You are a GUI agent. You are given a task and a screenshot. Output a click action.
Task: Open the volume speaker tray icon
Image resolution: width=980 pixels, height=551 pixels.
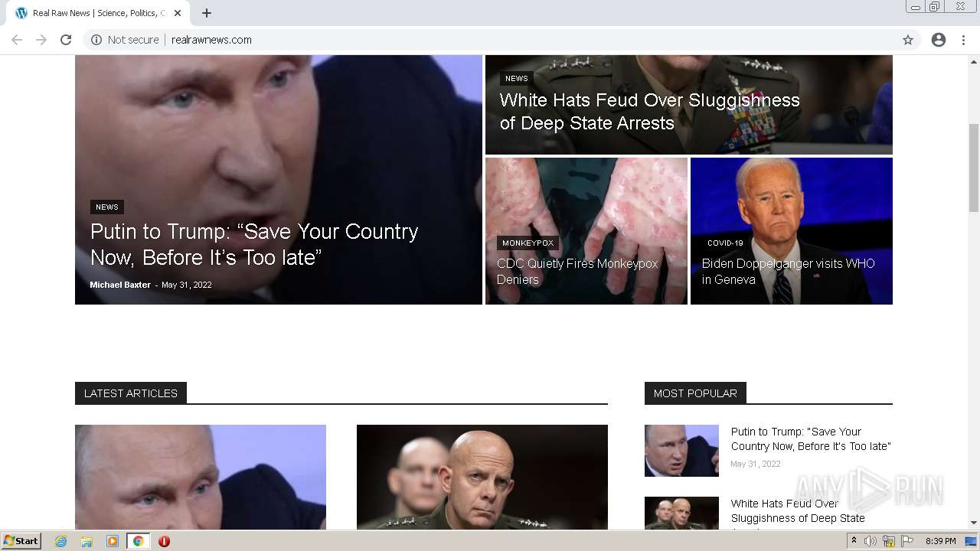coord(871,541)
